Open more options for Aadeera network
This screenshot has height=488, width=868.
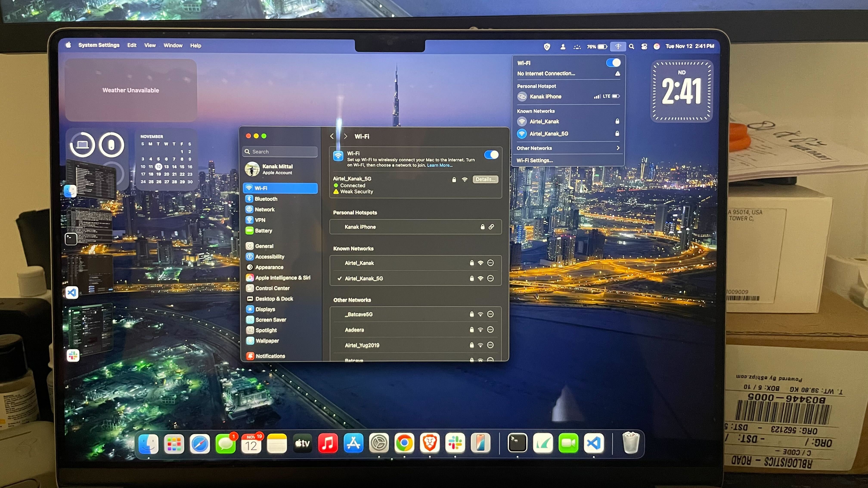point(491,330)
